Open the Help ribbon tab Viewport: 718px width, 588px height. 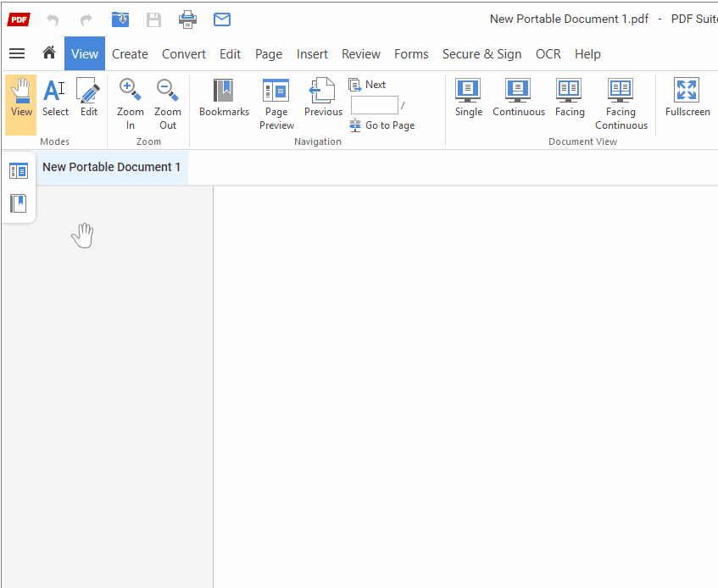[587, 54]
